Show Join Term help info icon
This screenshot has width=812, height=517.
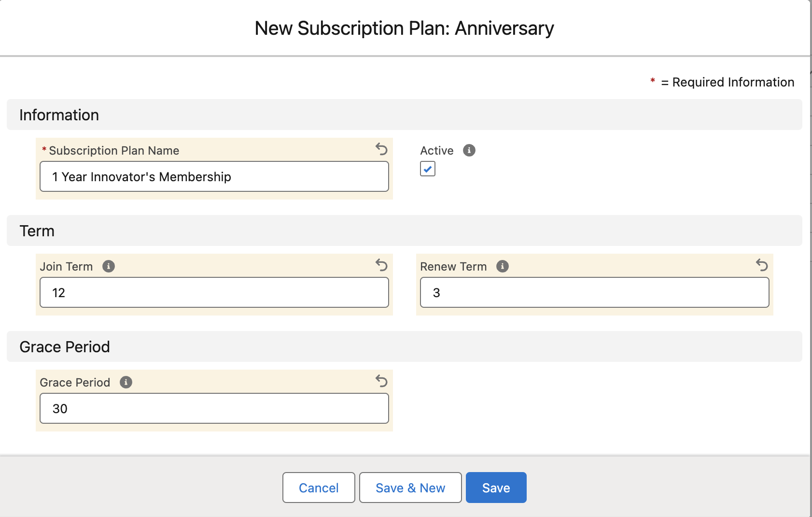coord(109,266)
